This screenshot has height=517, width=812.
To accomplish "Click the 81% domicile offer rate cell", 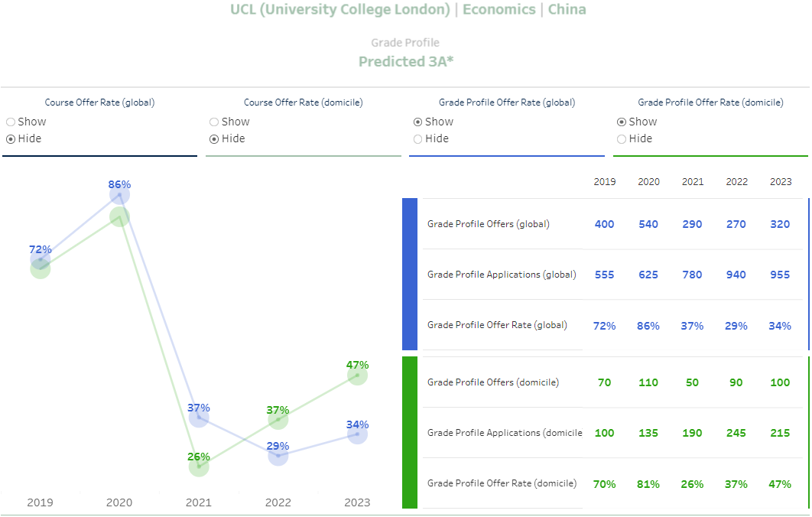I will pyautogui.click(x=648, y=484).
